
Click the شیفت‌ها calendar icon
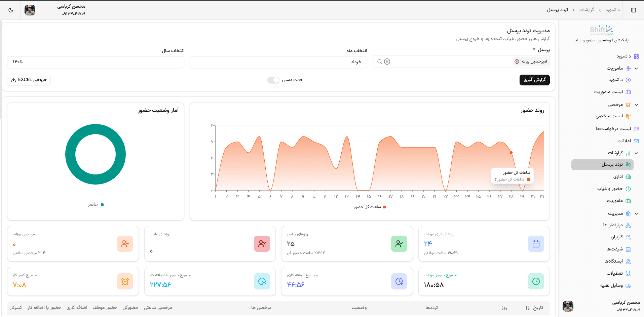click(628, 249)
